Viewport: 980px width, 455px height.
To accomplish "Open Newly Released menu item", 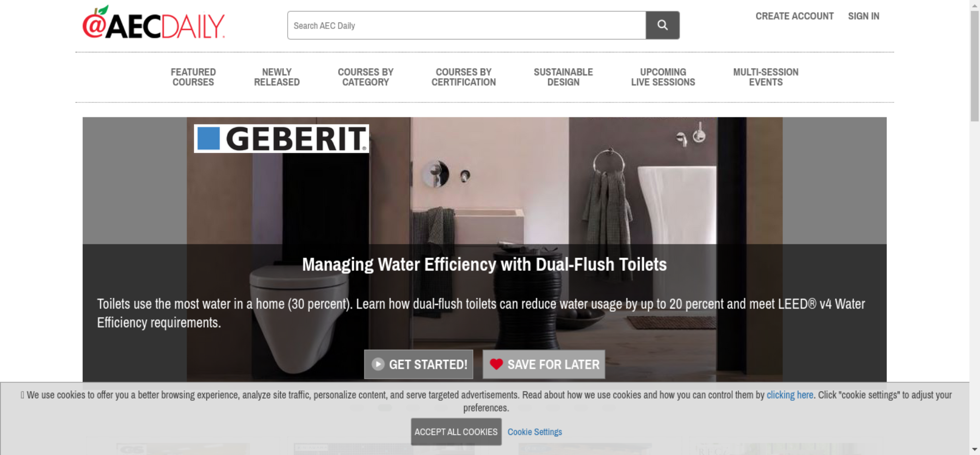I will pyautogui.click(x=277, y=77).
